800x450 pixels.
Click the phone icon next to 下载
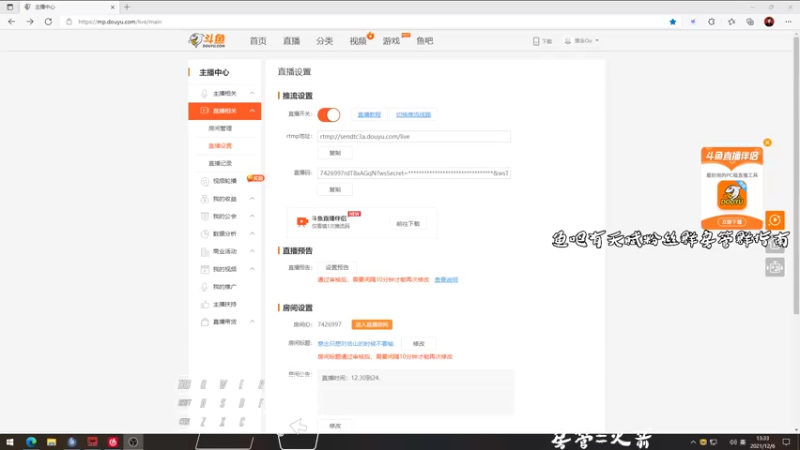[x=536, y=41]
